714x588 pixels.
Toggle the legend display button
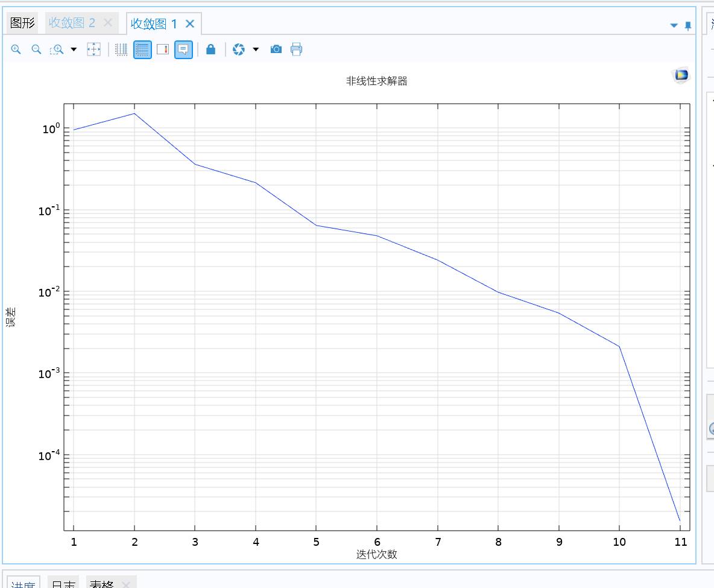coord(163,49)
